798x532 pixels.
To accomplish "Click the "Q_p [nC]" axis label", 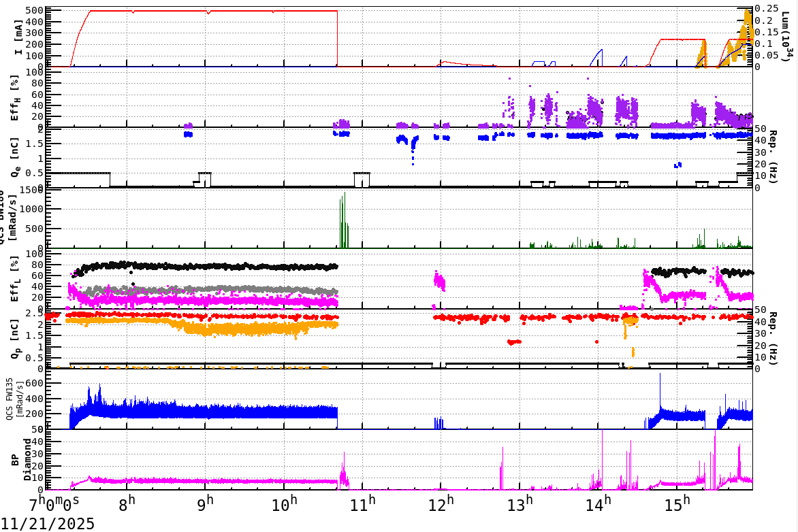I will tap(15, 339).
